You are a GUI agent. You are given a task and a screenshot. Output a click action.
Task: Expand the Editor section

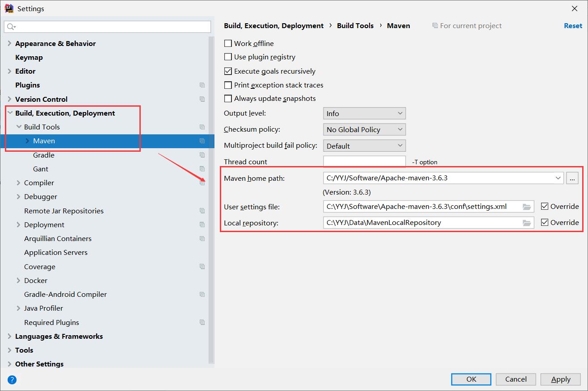pyautogui.click(x=10, y=71)
